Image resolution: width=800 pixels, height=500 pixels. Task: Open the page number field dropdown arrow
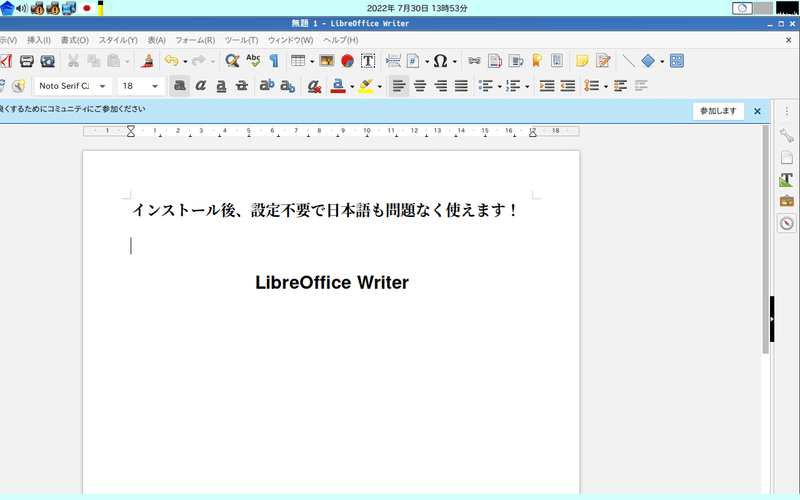pyautogui.click(x=427, y=62)
